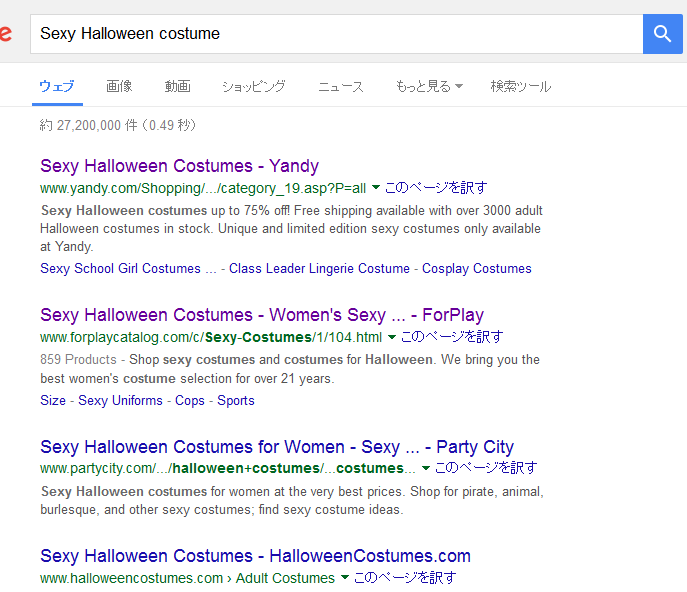Translate the ForPlay page via このページを訳す
687x592 pixels.
pyautogui.click(x=452, y=337)
